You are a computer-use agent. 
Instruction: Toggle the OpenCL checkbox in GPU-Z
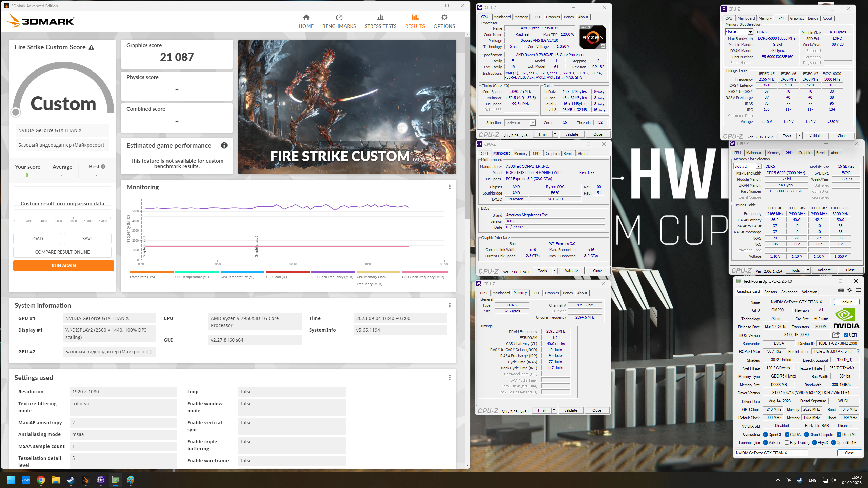(x=765, y=435)
